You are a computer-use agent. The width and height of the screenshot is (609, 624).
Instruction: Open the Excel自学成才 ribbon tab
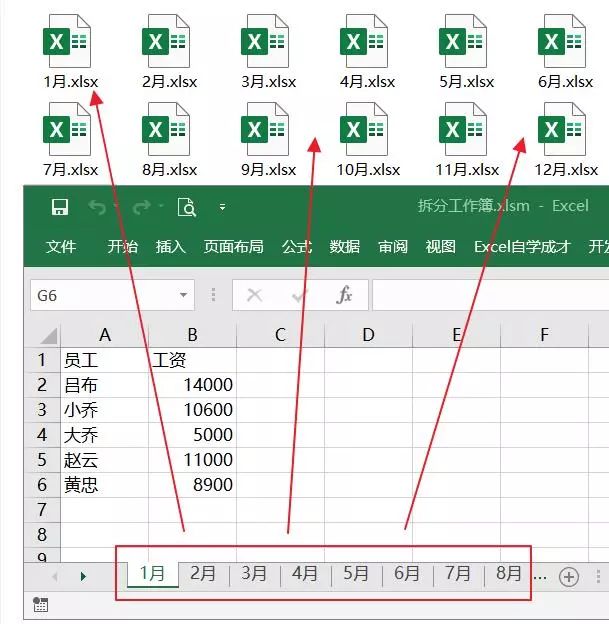coord(522,247)
